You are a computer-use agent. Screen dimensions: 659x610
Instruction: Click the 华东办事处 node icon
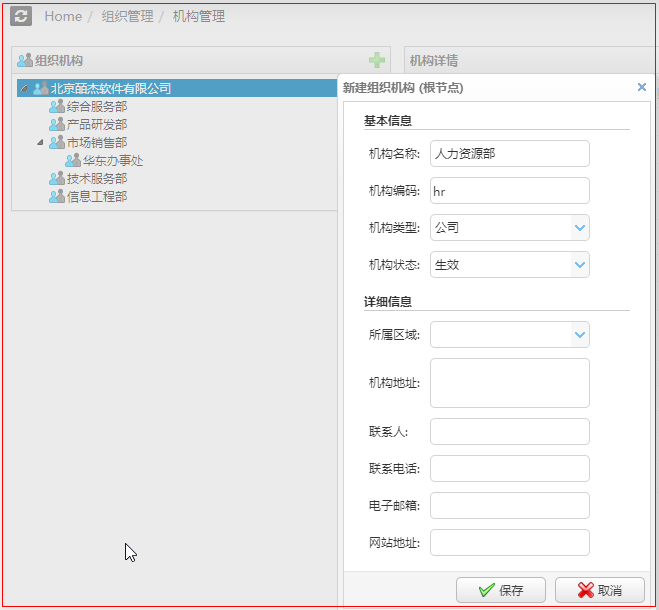click(x=73, y=161)
